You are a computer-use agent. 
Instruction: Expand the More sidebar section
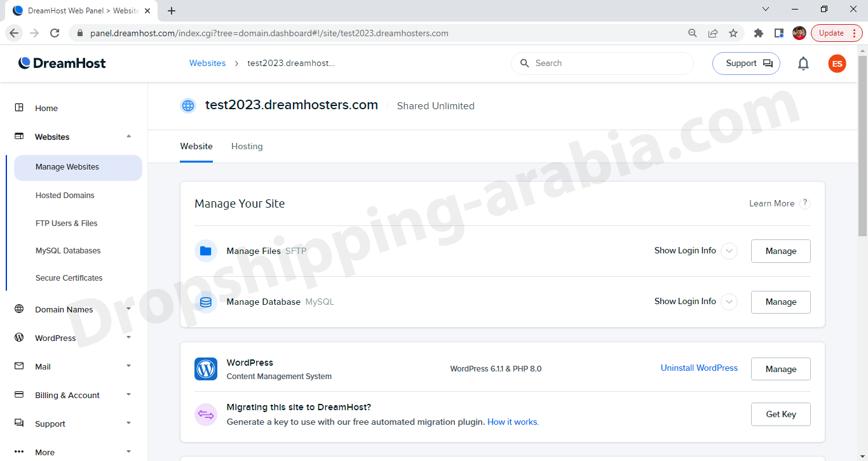(129, 451)
